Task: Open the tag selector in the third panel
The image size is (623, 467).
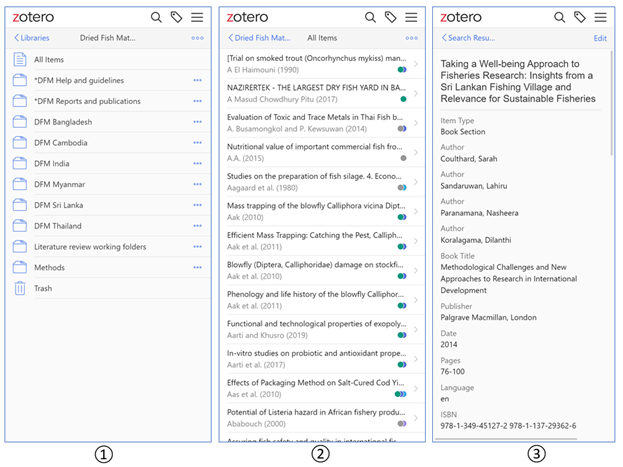Action: 580,17
